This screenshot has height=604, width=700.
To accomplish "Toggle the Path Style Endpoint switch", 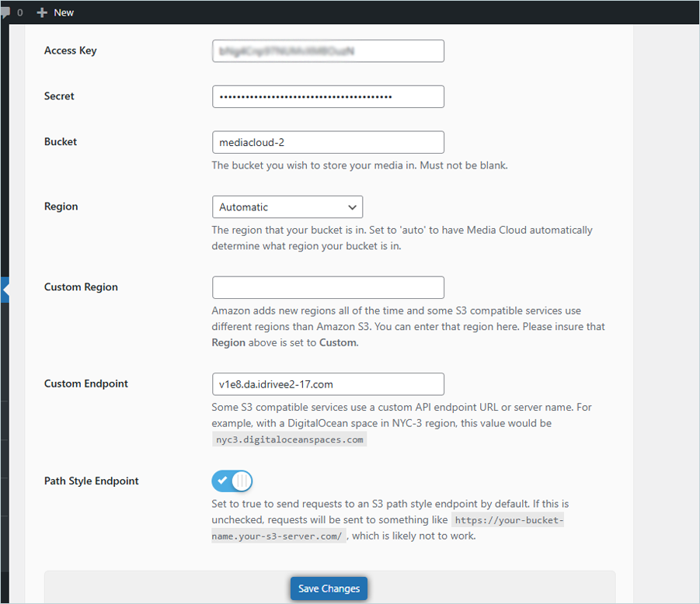I will pyautogui.click(x=232, y=481).
